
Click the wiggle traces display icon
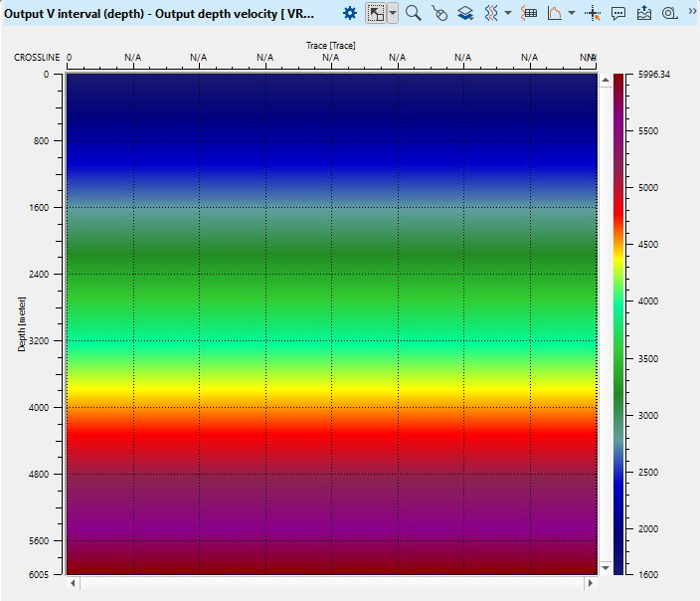[491, 13]
